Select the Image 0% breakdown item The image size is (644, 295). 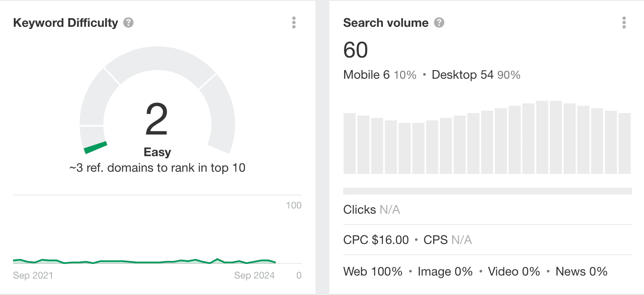pos(445,272)
